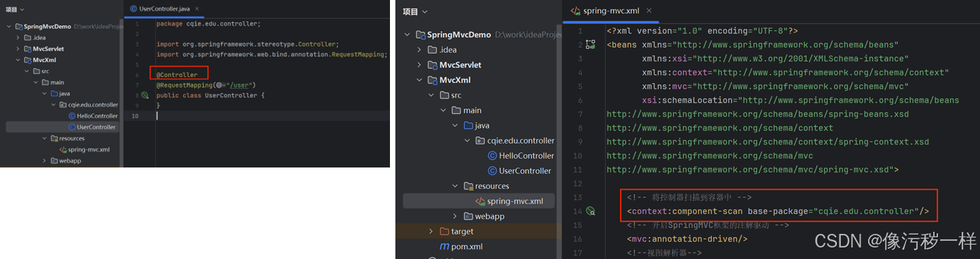980x259 pixels.
Task: Click the pom.xml Maven file icon
Action: (445, 247)
